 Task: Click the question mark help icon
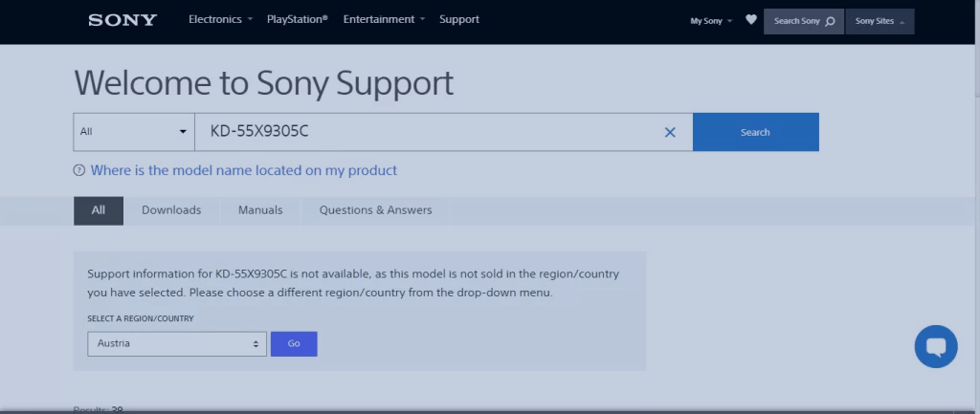point(78,170)
